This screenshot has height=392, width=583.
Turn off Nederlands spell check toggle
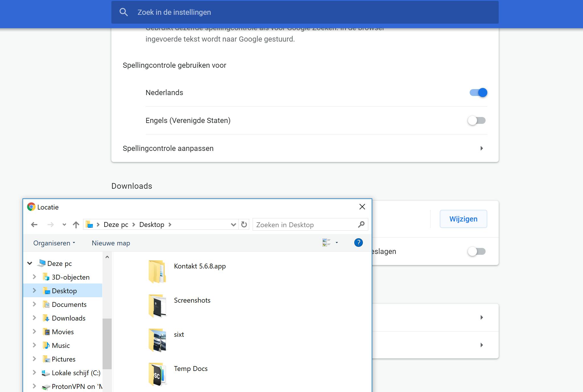pos(478,93)
